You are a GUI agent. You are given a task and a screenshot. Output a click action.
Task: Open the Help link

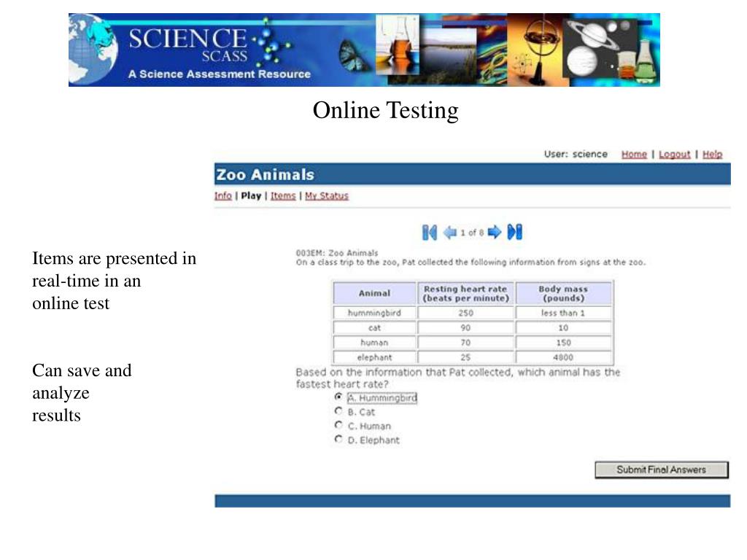(x=712, y=155)
